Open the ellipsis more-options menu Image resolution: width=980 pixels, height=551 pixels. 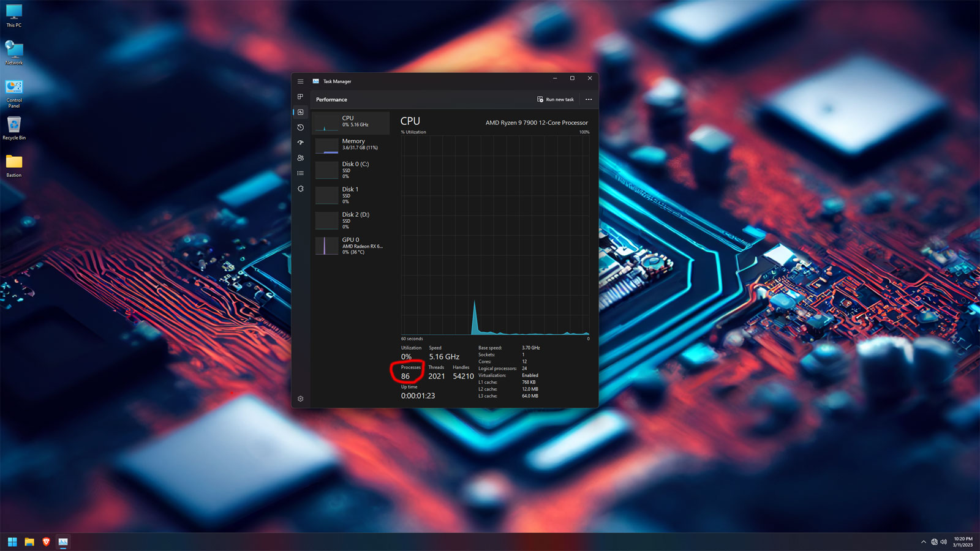[x=588, y=99]
